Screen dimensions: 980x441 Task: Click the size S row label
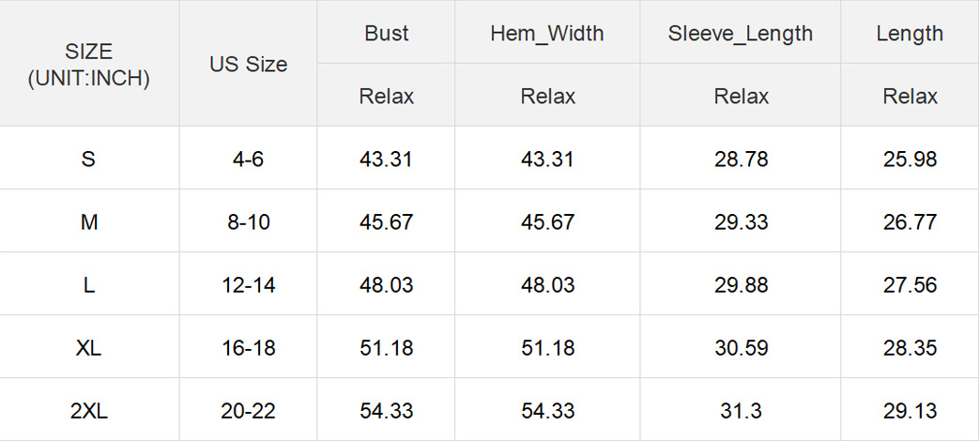pyautogui.click(x=89, y=160)
